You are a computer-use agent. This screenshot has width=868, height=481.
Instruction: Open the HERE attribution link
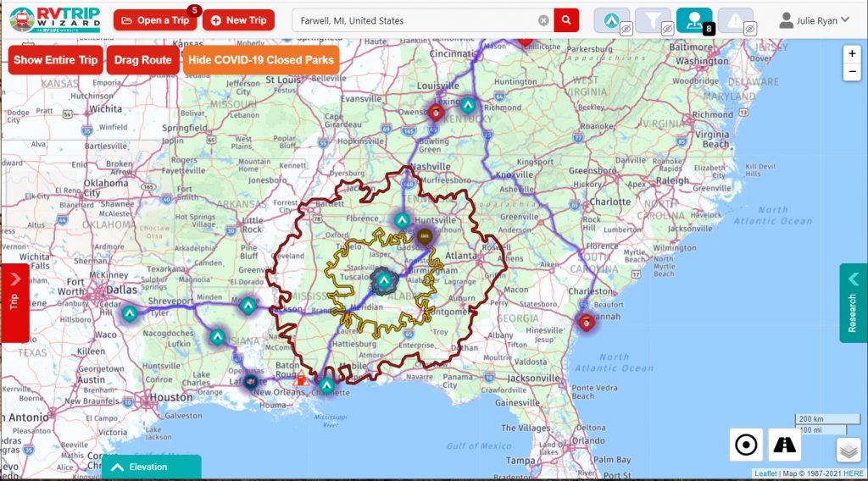[x=853, y=473]
